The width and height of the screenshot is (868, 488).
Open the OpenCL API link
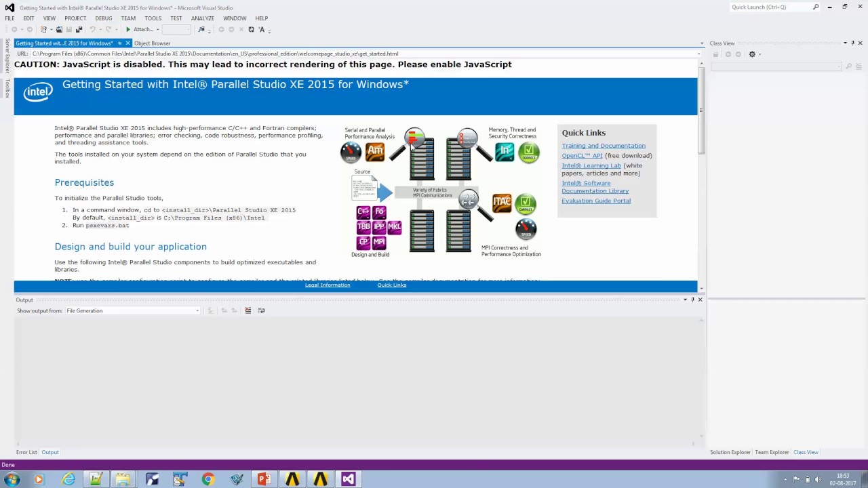(x=582, y=155)
